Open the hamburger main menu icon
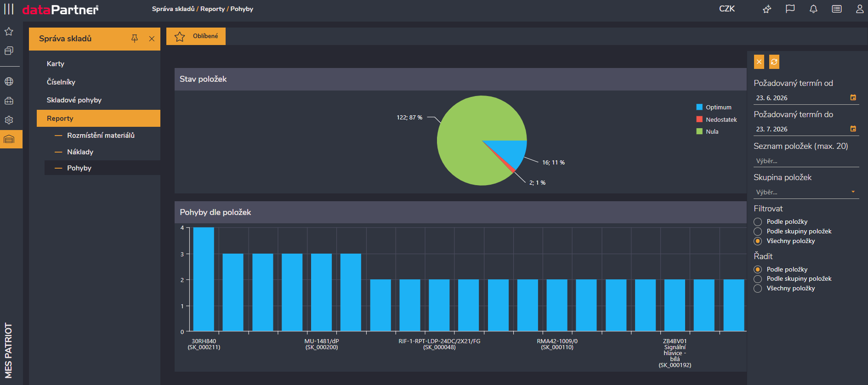The height and width of the screenshot is (385, 868). point(9,9)
